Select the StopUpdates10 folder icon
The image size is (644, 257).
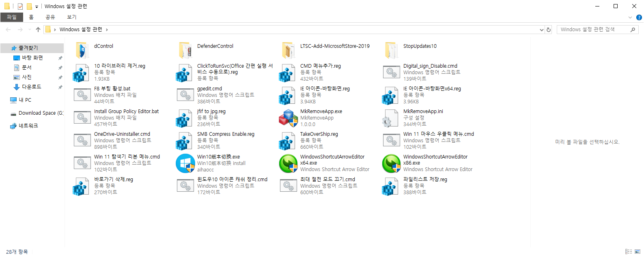coord(391,50)
